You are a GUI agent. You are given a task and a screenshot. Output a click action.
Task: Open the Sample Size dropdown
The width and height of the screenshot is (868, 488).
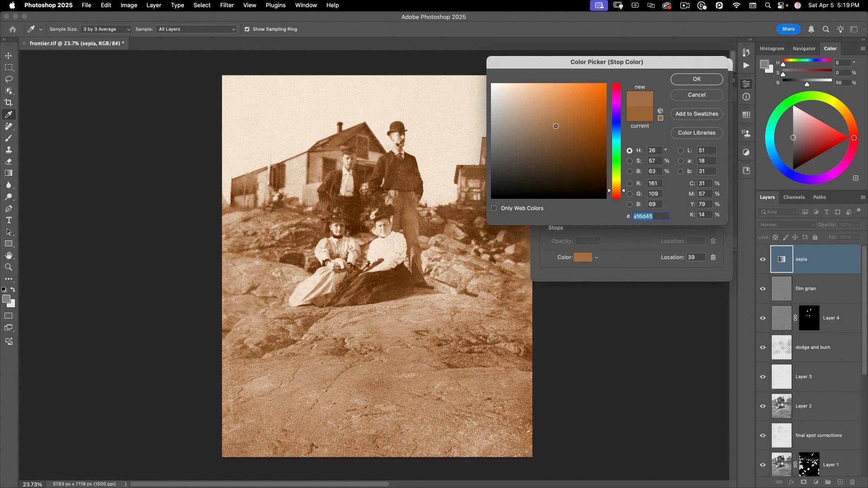pos(106,29)
